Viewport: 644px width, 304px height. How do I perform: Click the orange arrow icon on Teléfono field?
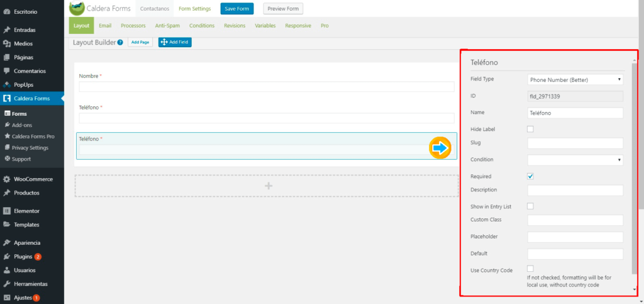click(x=440, y=148)
